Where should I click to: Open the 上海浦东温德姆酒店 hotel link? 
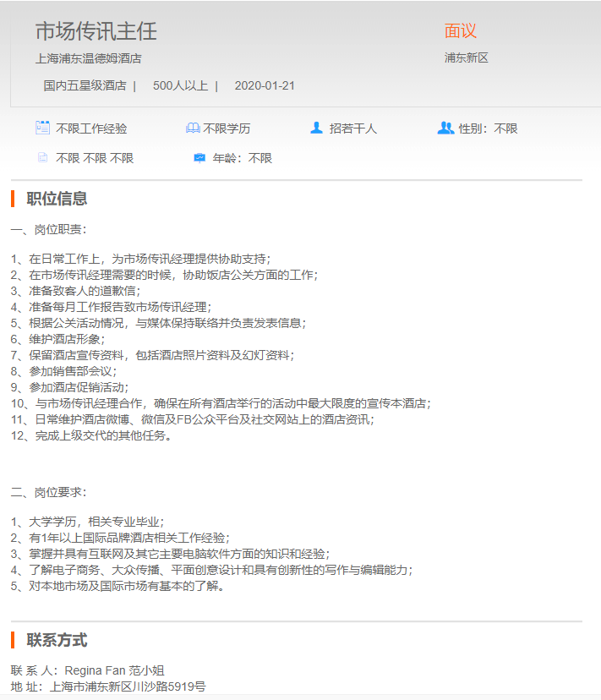88,58
